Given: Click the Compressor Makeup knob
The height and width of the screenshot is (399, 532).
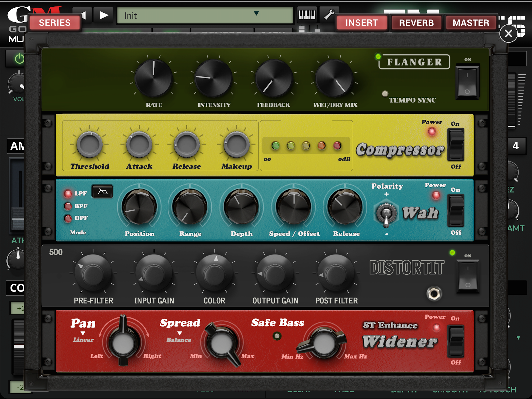Looking at the screenshot, I should point(236,144).
